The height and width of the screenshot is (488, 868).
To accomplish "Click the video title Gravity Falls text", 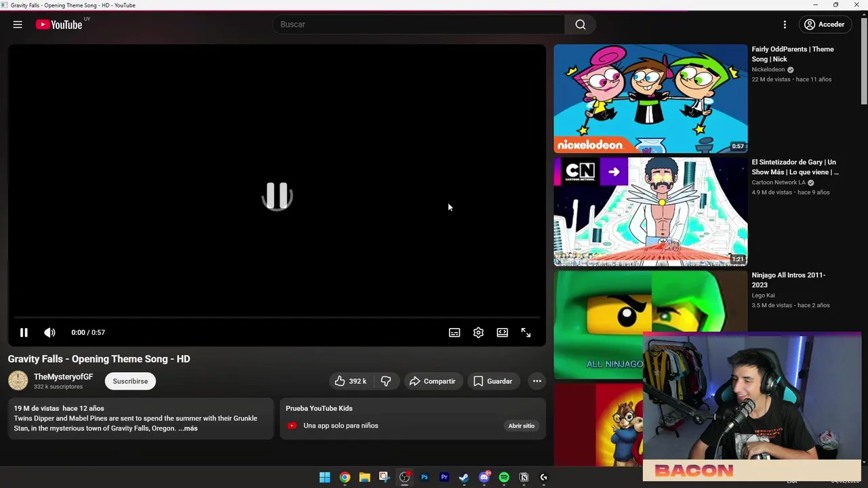I will coord(99,359).
